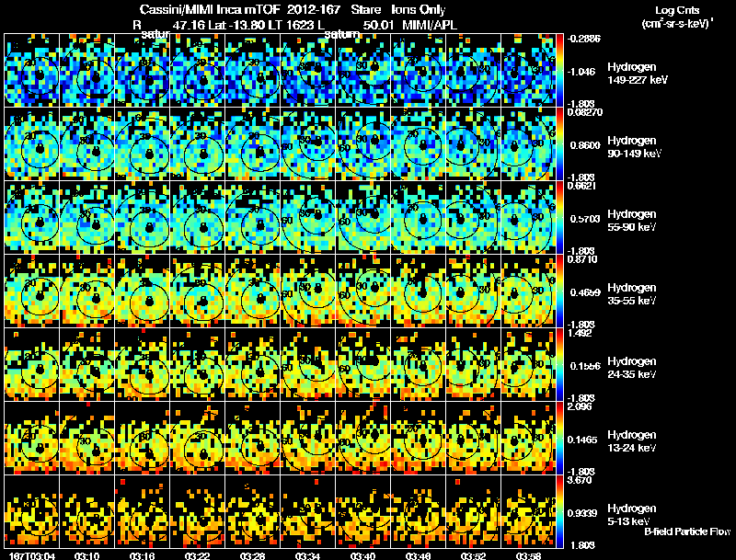
Task: Click the '03:58' time axis label
Action: [528, 556]
